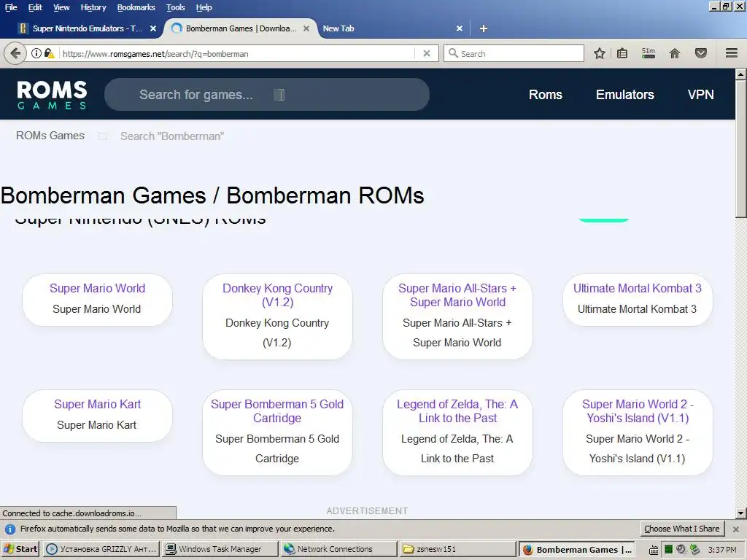
Task: Dismiss the Firefox data notification bar
Action: [x=736, y=529]
